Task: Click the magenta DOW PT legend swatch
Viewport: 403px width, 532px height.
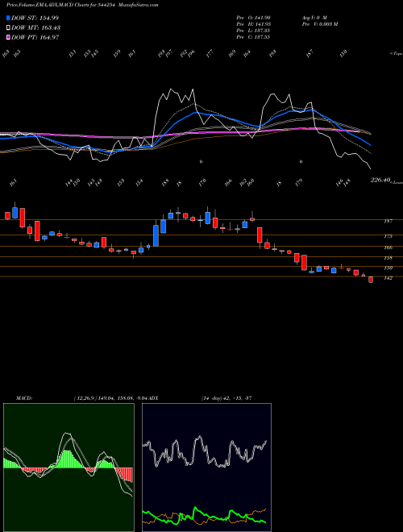Action: [8, 37]
